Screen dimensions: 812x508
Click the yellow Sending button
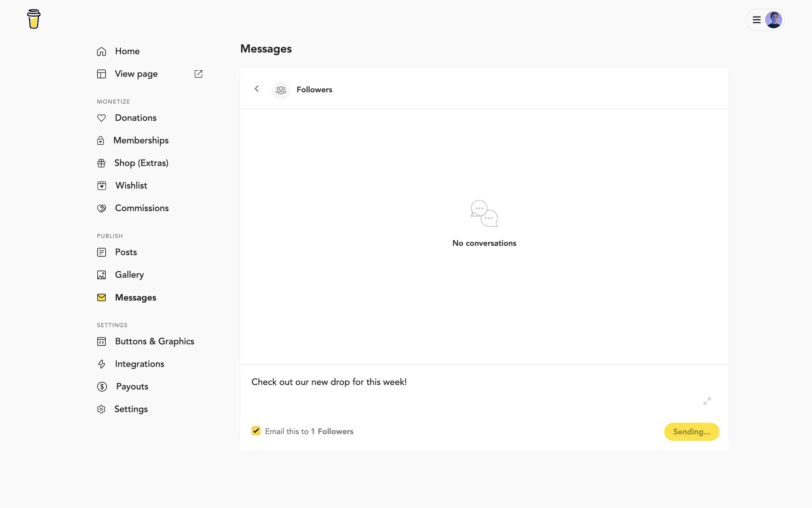coord(691,432)
